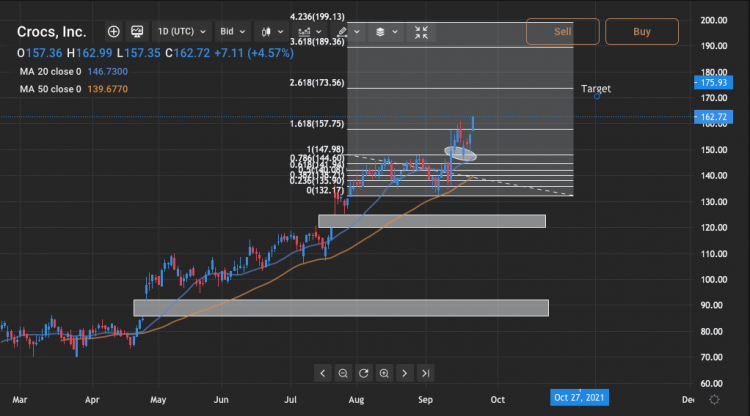Open chart settings gear at axis corner

coord(714,399)
